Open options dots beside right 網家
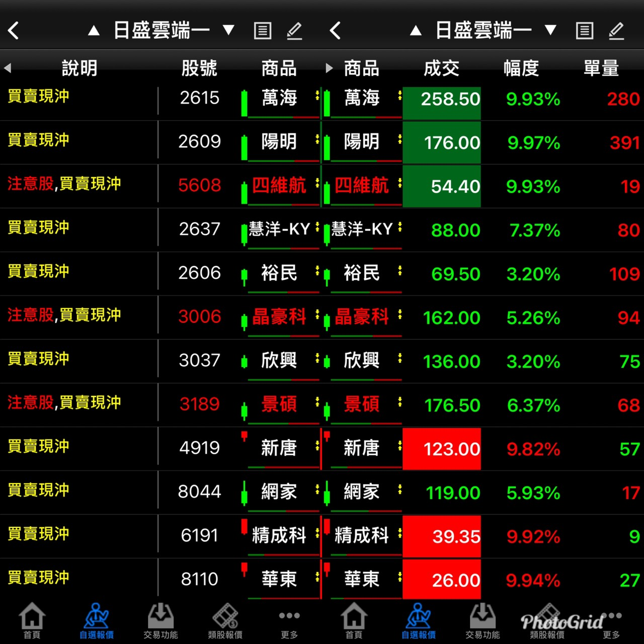The height and width of the screenshot is (644, 644). coord(399,489)
